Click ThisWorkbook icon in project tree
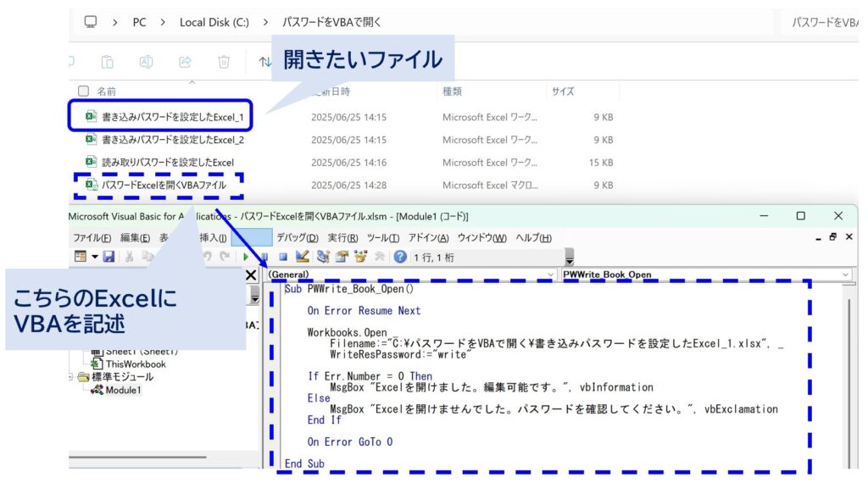Image resolution: width=868 pixels, height=483 pixels. (97, 364)
